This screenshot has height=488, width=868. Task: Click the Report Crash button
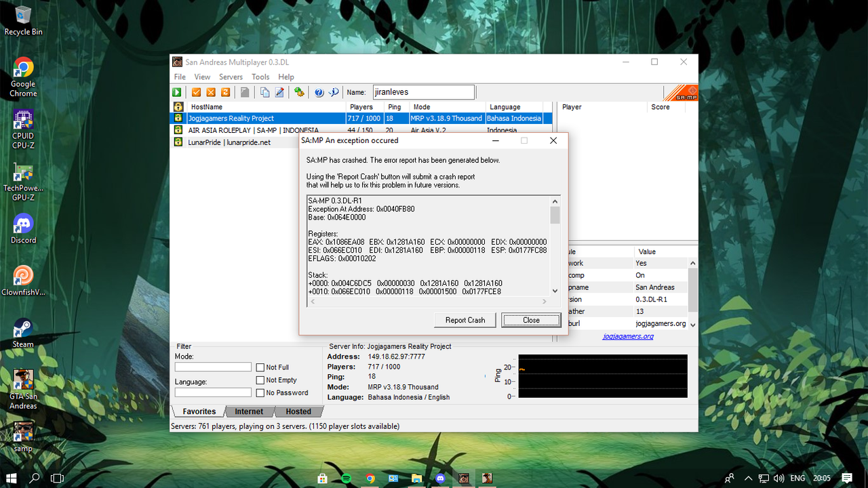(465, 320)
